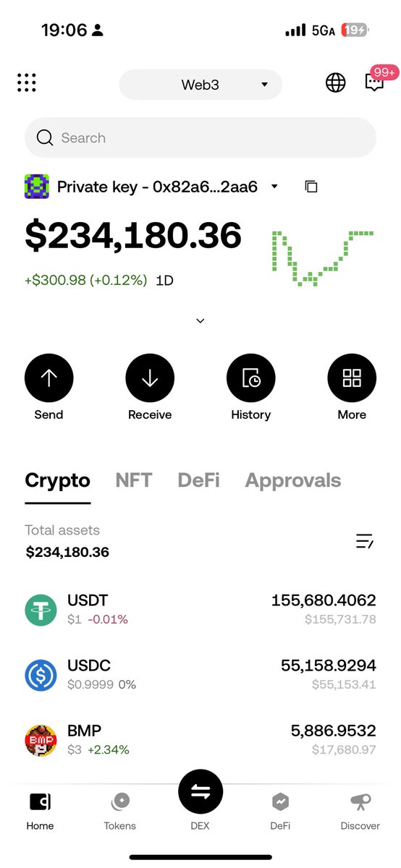Screen dimensions: 401x868
Task: Tap the green portfolio trend chart
Action: (x=322, y=258)
